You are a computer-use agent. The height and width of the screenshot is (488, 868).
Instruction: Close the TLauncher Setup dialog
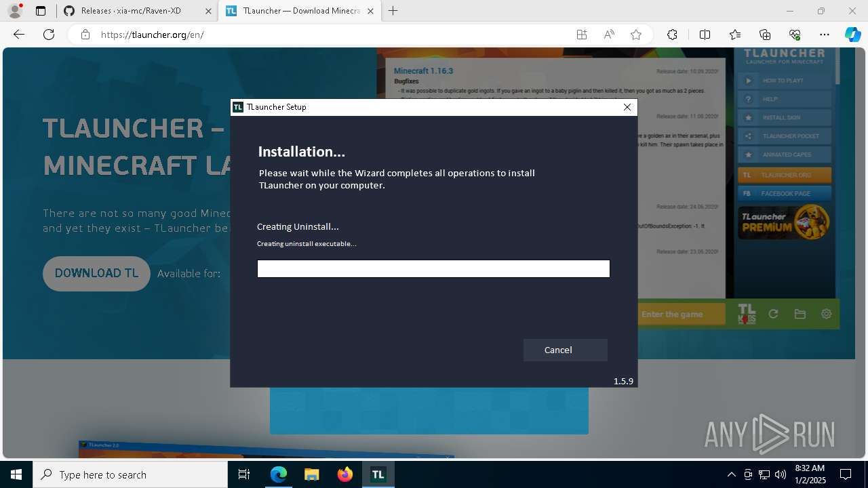click(x=627, y=107)
